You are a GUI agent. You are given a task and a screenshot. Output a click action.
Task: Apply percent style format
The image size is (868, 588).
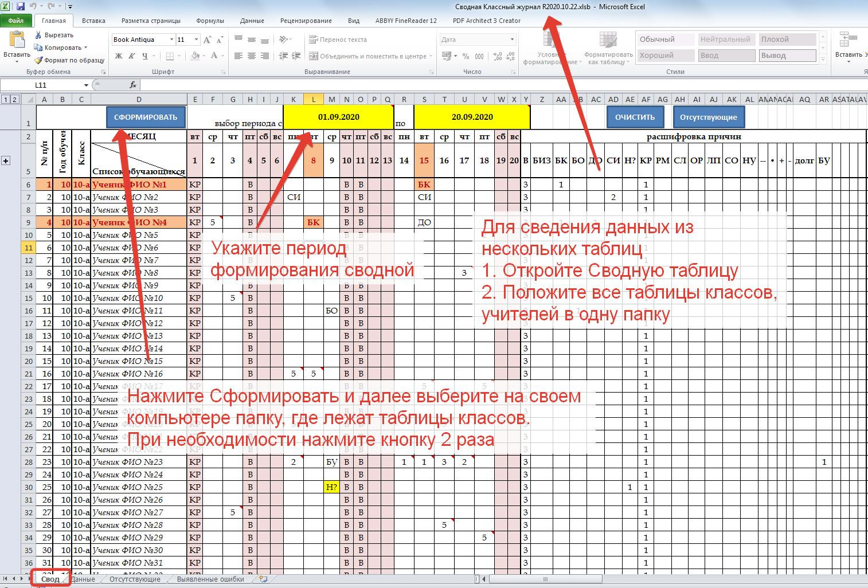pos(466,56)
